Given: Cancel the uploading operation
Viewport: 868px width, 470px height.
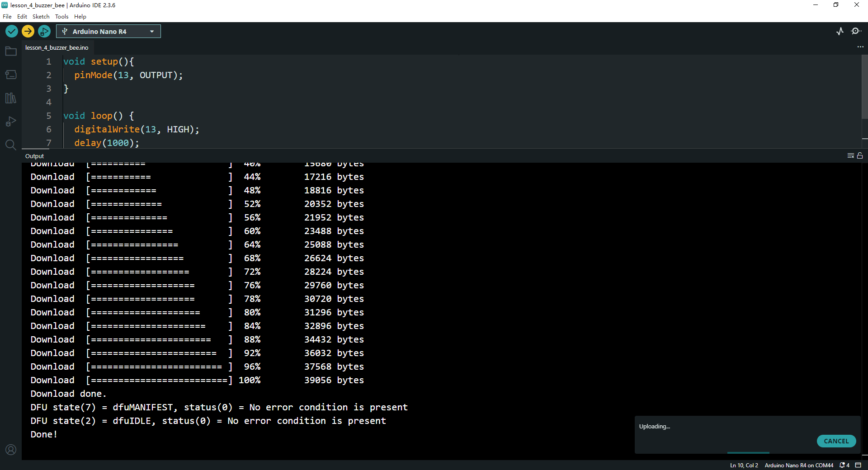Looking at the screenshot, I should pos(836,441).
